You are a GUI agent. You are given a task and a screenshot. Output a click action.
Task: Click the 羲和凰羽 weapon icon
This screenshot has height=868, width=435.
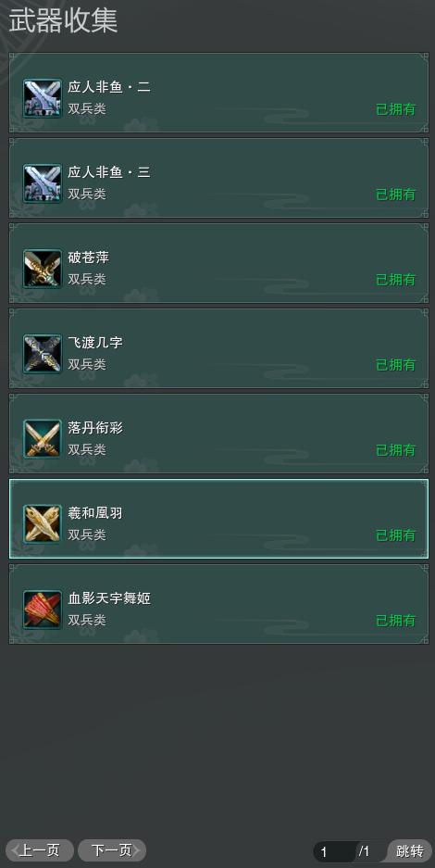tap(43, 523)
